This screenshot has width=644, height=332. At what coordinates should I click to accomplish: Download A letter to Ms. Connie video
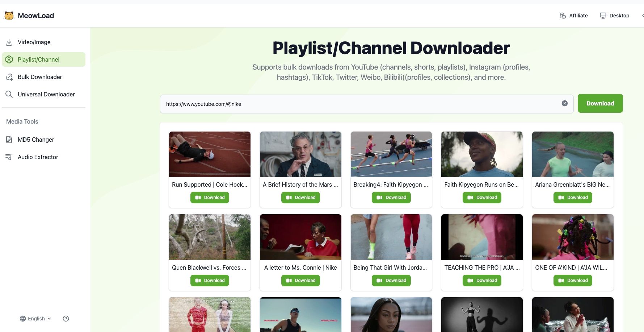click(300, 281)
